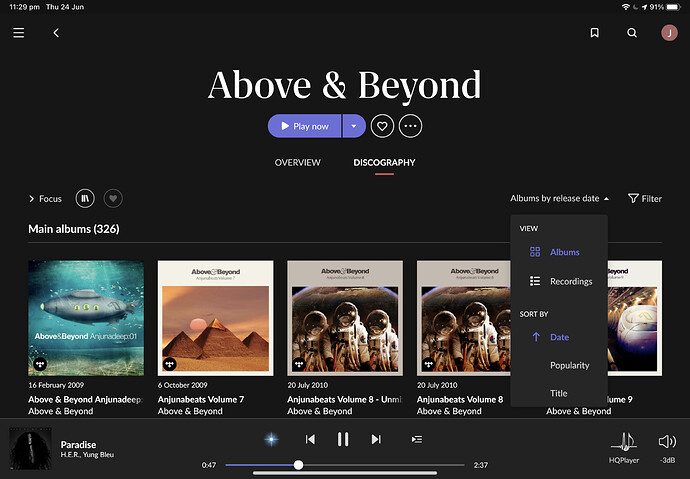The image size is (690, 479).
Task: Click the Paradise track title
Action: click(78, 444)
